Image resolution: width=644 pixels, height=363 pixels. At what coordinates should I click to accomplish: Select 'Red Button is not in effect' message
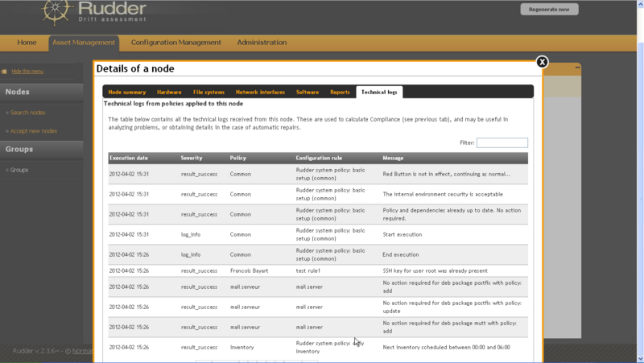click(447, 174)
